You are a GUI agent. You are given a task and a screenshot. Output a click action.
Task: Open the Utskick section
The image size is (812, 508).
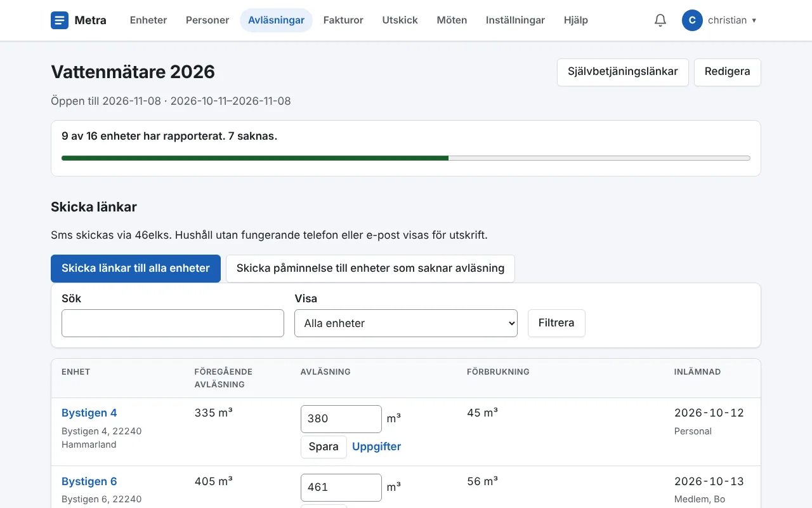coord(400,20)
